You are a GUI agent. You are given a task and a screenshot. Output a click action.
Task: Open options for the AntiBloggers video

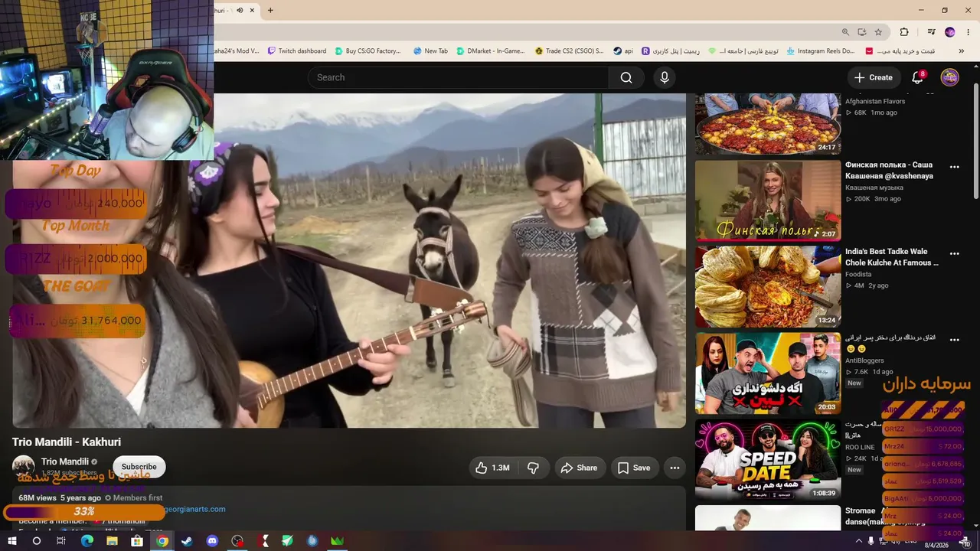point(954,340)
